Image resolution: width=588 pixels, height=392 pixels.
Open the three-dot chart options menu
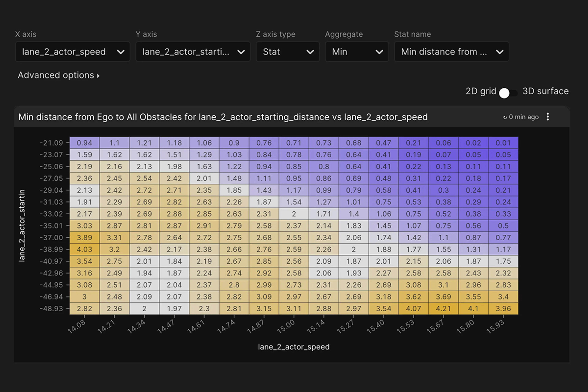(x=548, y=117)
